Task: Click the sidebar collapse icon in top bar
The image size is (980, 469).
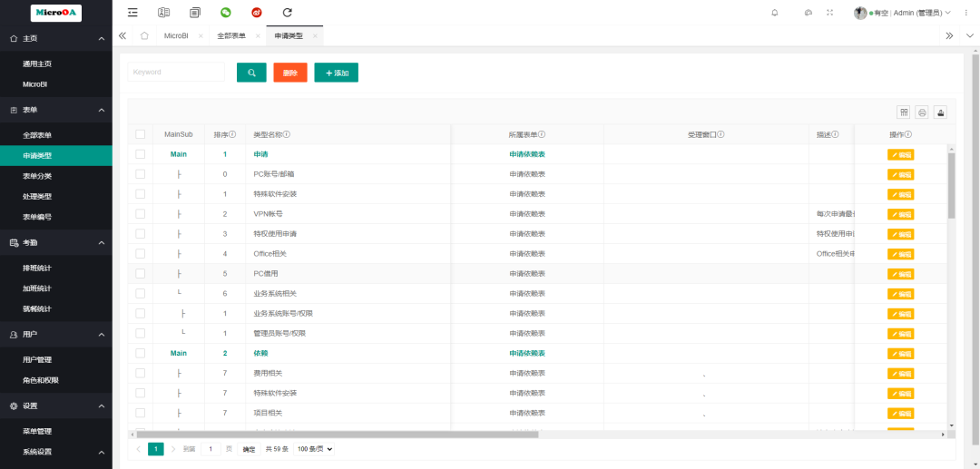Action: pyautogui.click(x=132, y=13)
